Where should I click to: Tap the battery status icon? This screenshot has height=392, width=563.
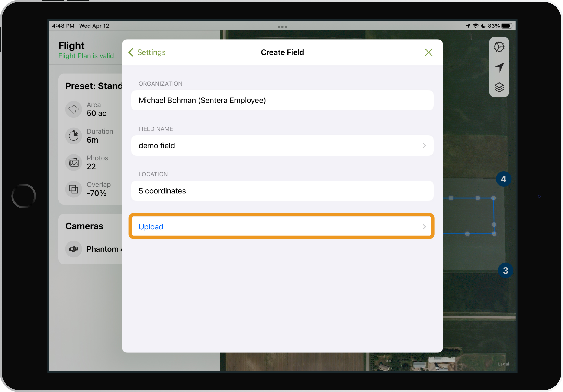(507, 26)
